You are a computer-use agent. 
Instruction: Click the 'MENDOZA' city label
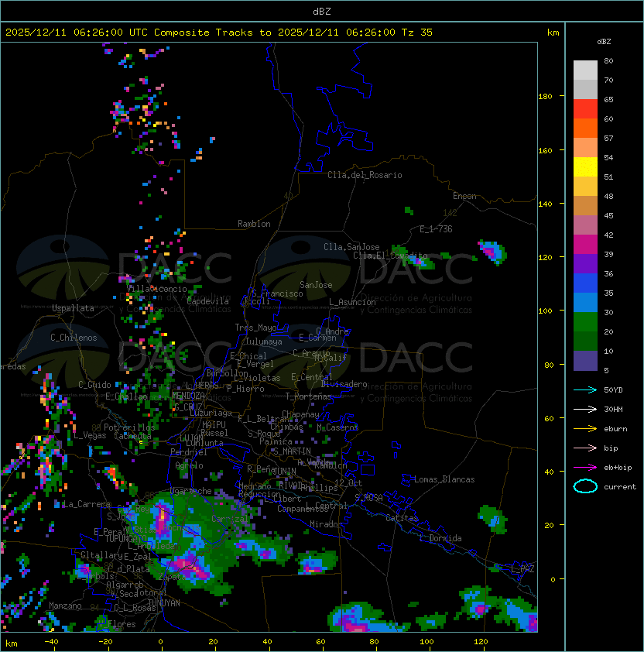pos(188,395)
